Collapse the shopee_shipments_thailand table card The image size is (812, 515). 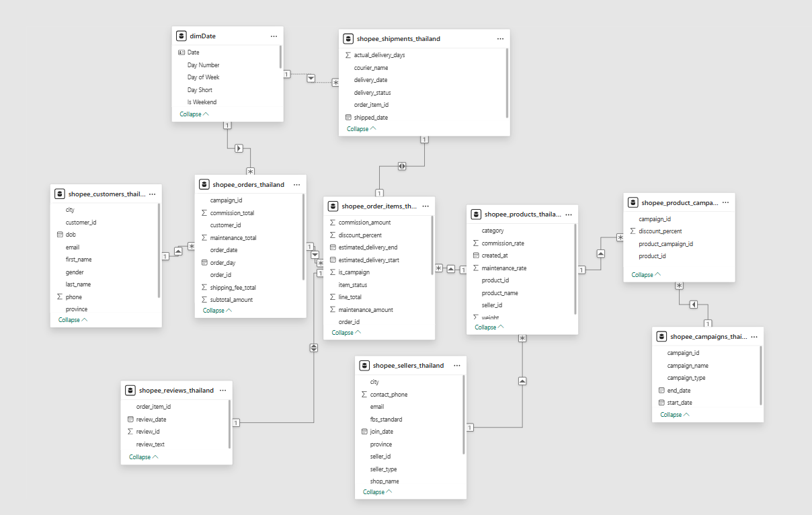(x=362, y=128)
